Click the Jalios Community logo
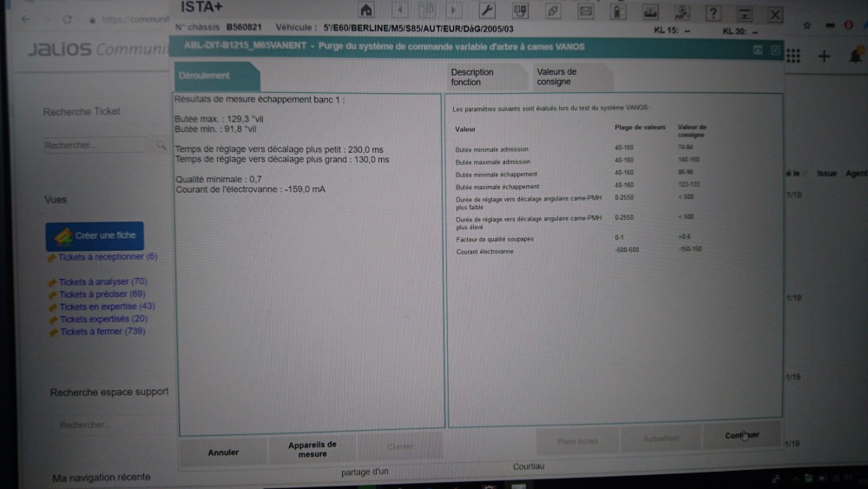Screen dimensions: 868x489 click(98, 50)
